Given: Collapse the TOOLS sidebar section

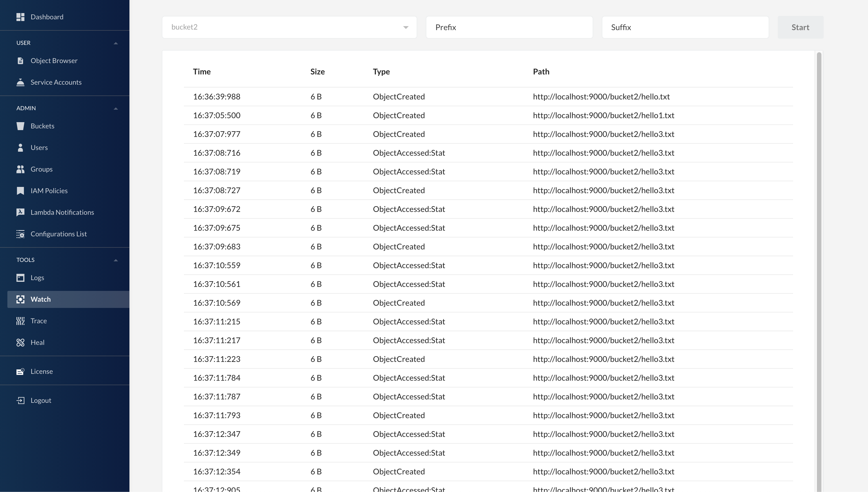Looking at the screenshot, I should [x=116, y=260].
